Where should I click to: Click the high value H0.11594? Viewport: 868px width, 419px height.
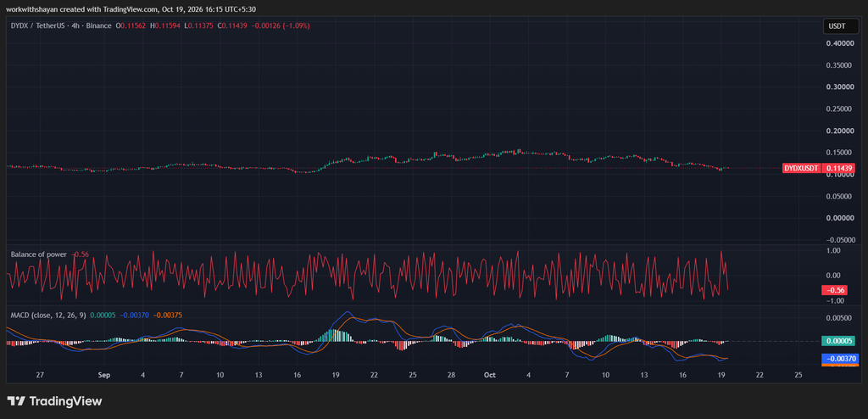(166, 26)
